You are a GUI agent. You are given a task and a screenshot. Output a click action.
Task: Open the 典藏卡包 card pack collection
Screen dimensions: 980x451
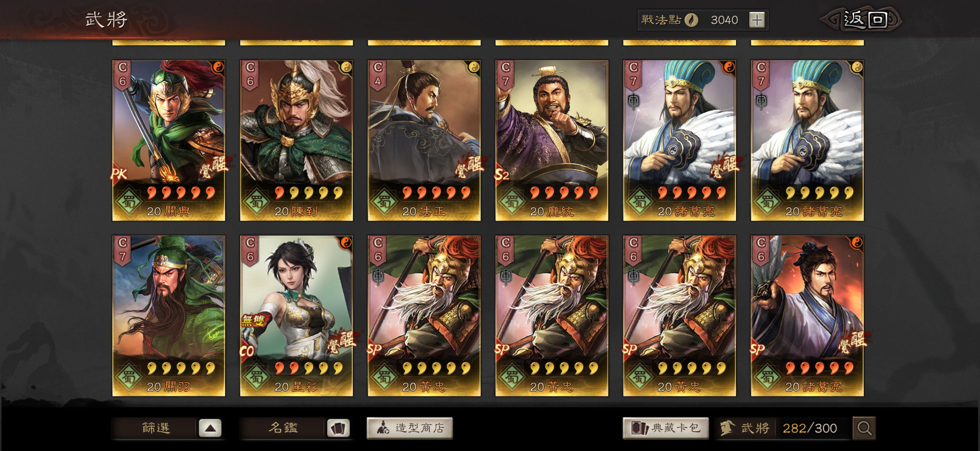(x=665, y=428)
